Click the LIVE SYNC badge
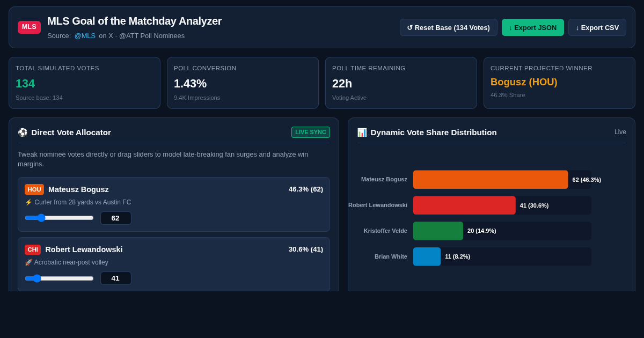 pyautogui.click(x=311, y=132)
